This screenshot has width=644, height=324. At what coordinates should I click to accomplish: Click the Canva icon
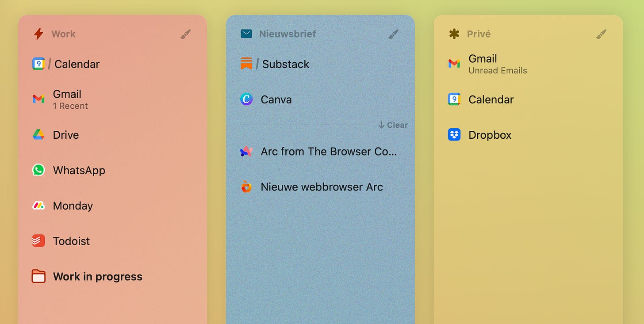[246, 99]
